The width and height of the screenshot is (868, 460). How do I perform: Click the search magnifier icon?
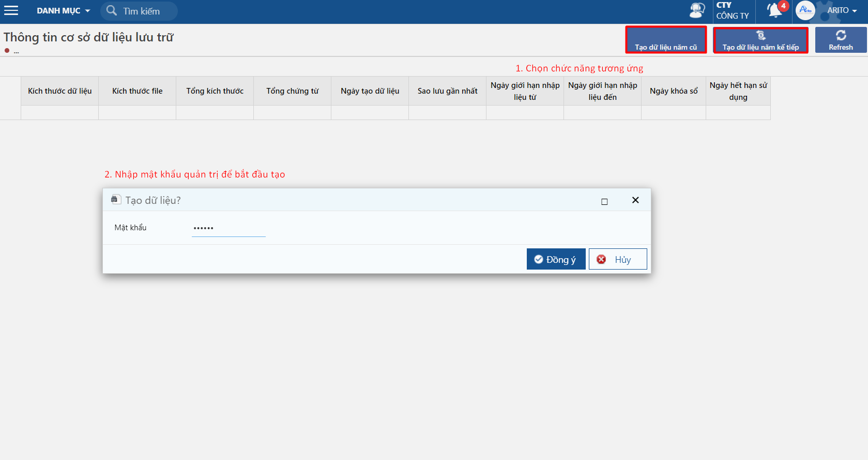click(111, 10)
